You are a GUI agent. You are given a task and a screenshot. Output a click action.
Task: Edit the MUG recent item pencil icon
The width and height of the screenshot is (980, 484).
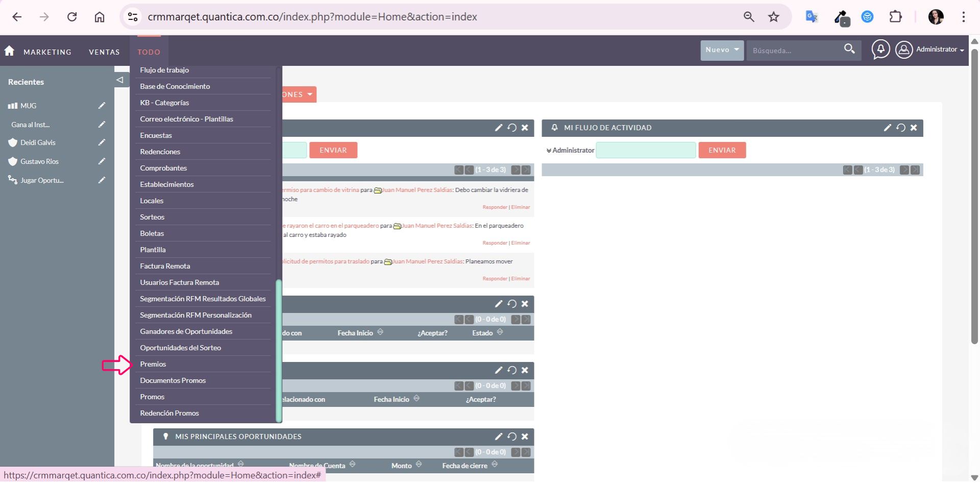coord(102,106)
